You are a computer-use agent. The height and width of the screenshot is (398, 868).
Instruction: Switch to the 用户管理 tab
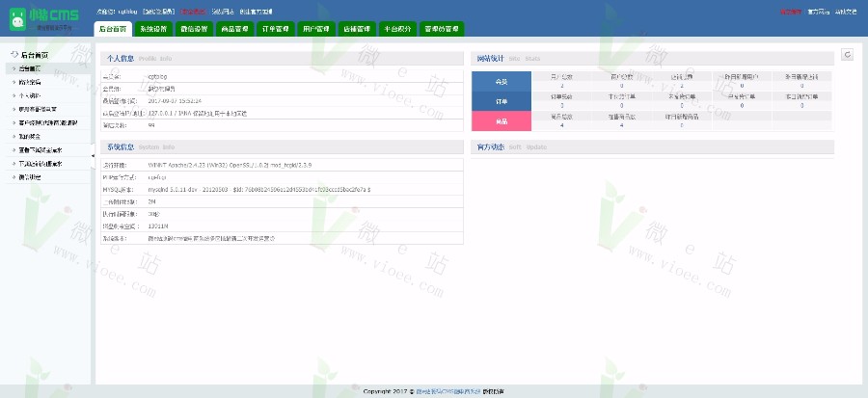[316, 29]
